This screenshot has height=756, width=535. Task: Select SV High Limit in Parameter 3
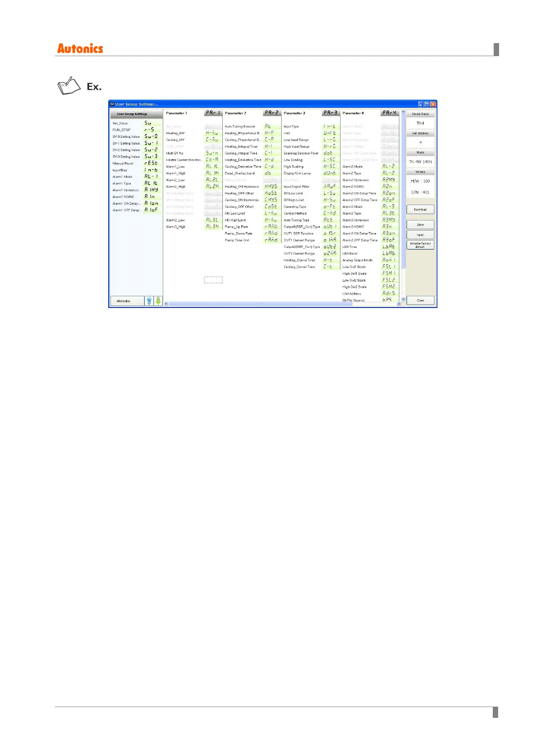pos(311,200)
